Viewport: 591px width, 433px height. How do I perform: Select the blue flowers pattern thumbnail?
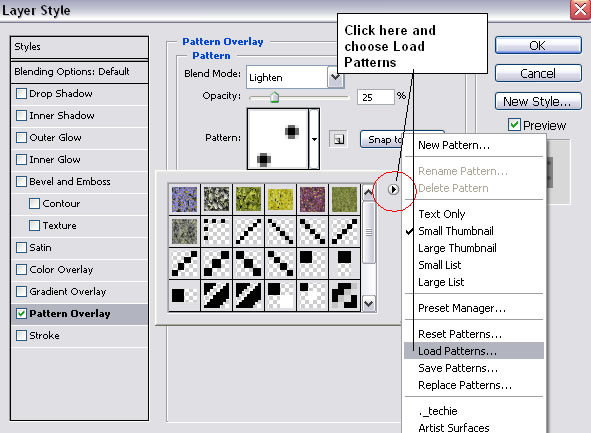point(184,199)
